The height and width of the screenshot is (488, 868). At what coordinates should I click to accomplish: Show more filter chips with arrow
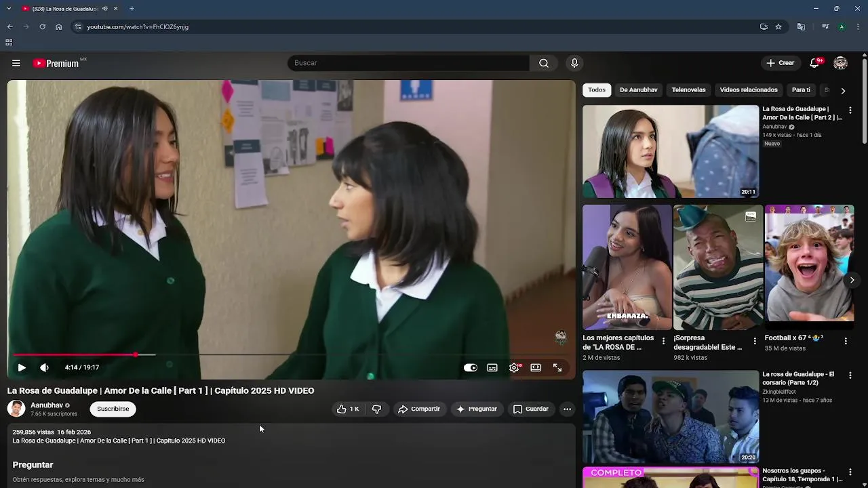843,90
